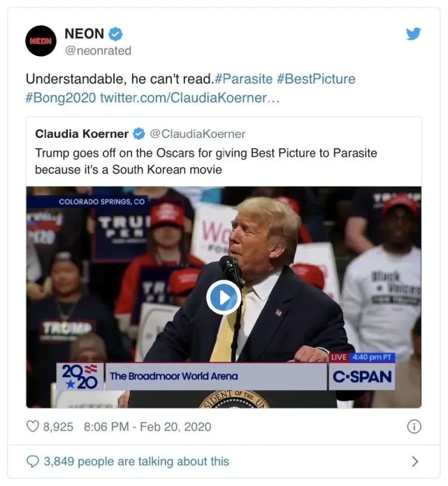Click the NEON display name
The height and width of the screenshot is (486, 448).
click(84, 34)
